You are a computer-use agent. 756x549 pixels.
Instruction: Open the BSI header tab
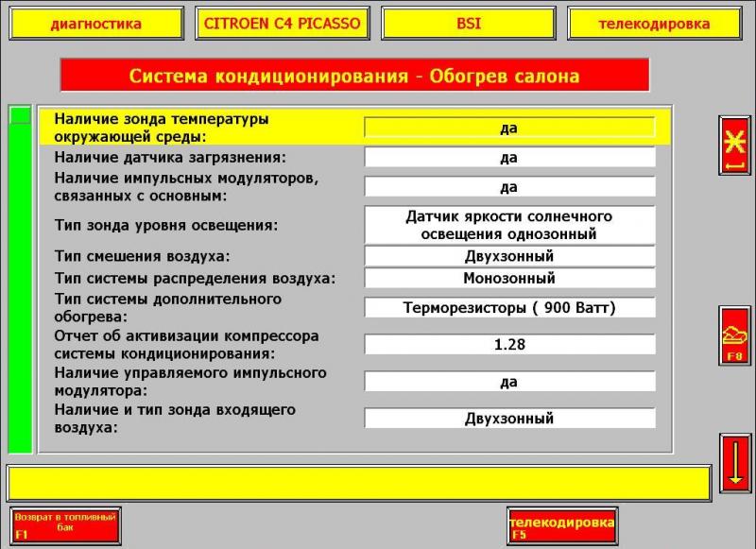pyautogui.click(x=468, y=23)
